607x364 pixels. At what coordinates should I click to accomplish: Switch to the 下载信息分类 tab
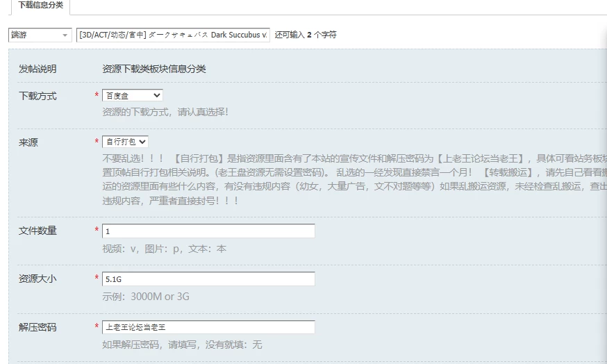click(x=41, y=6)
